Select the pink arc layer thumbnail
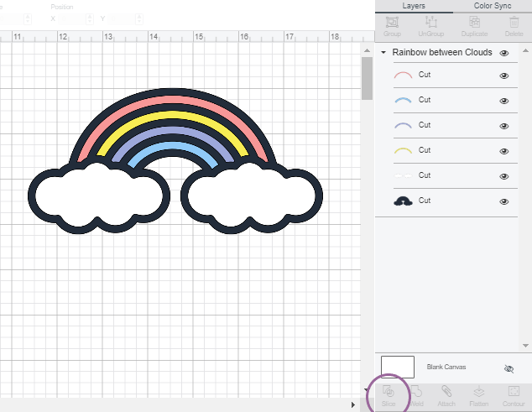 click(403, 75)
